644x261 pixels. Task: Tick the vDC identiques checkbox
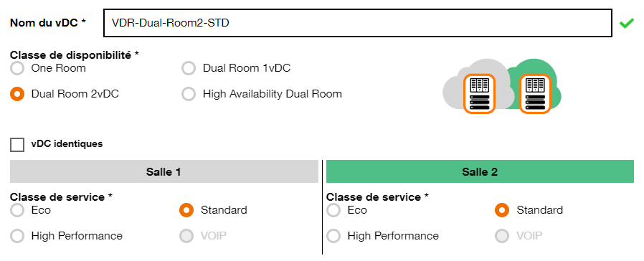click(x=17, y=144)
